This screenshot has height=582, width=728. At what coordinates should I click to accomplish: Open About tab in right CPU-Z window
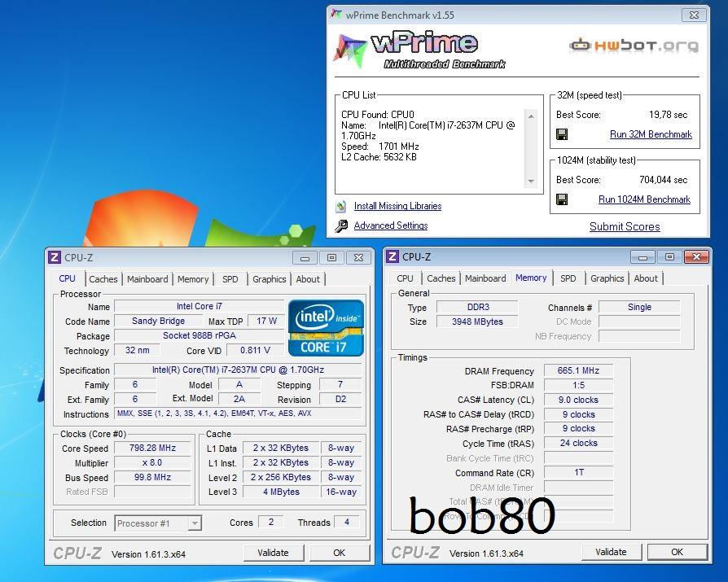pos(646,278)
